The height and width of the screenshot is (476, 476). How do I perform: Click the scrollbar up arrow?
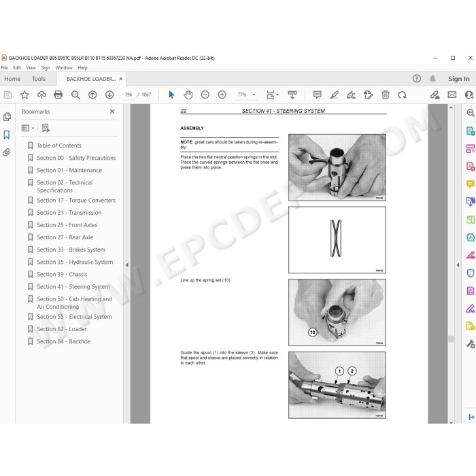pyautogui.click(x=451, y=107)
